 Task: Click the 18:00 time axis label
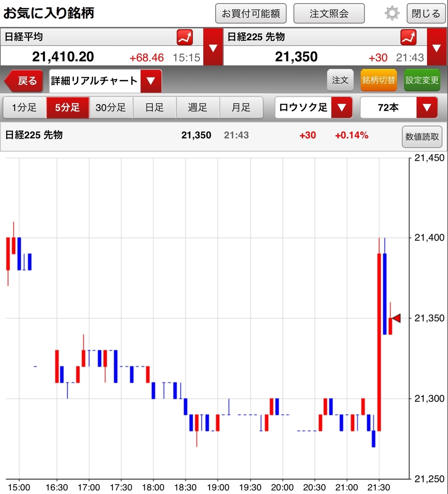tap(153, 488)
